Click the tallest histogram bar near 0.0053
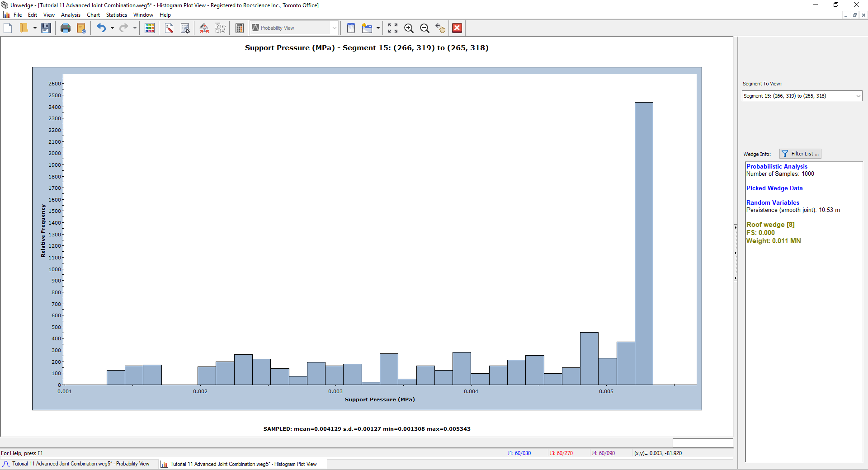Image resolution: width=868 pixels, height=470 pixels. point(644,244)
